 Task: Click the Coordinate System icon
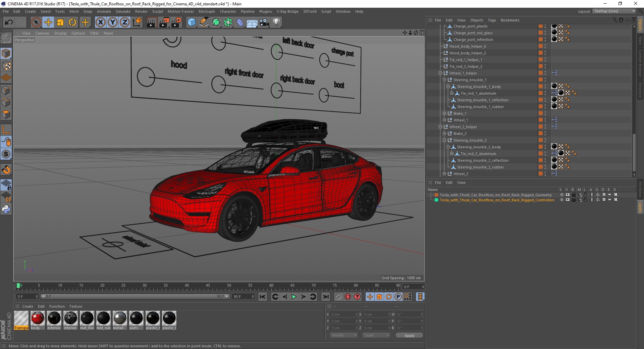point(137,22)
